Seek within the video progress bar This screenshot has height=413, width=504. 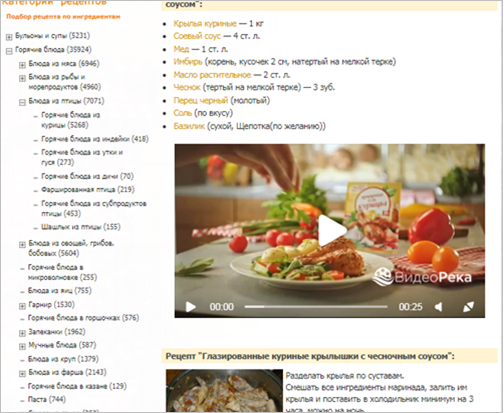(x=316, y=306)
